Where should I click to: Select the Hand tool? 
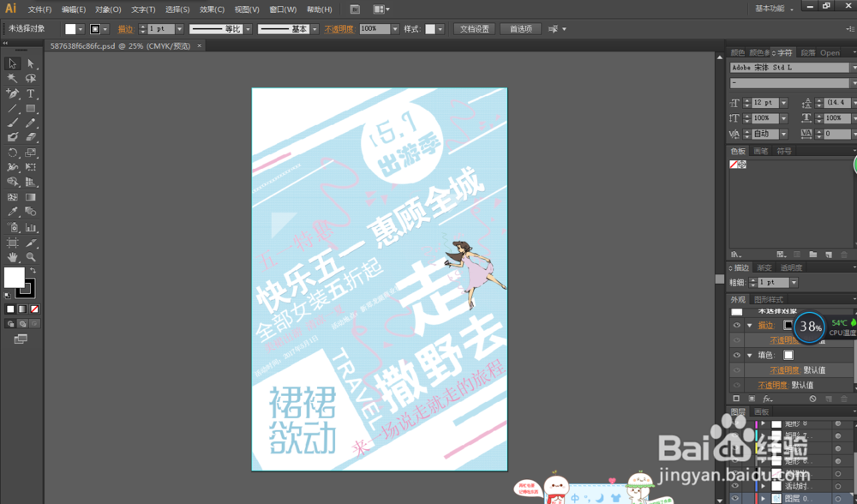[x=13, y=257]
